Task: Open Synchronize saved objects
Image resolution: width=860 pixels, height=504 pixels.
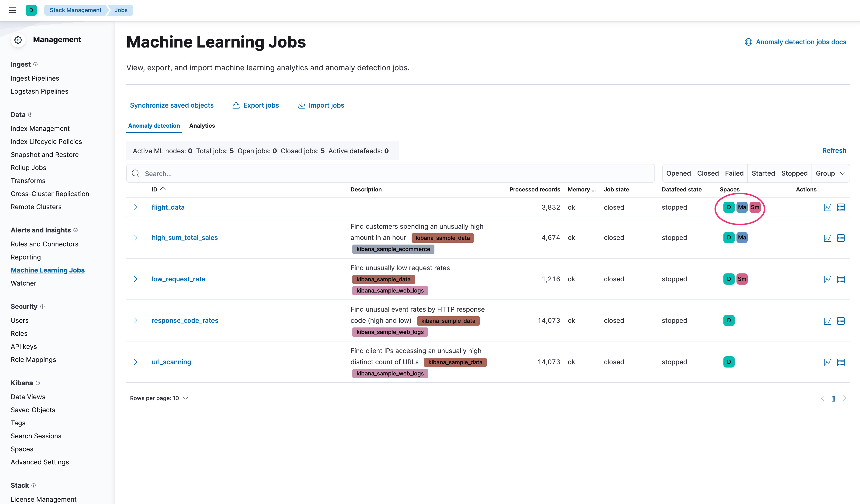Action: pos(172,105)
